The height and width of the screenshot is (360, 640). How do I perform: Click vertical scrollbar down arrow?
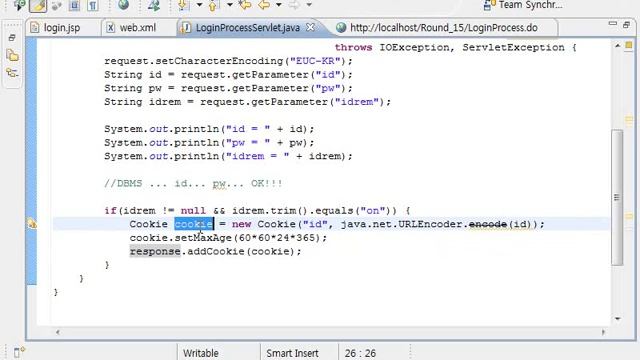tap(618, 319)
